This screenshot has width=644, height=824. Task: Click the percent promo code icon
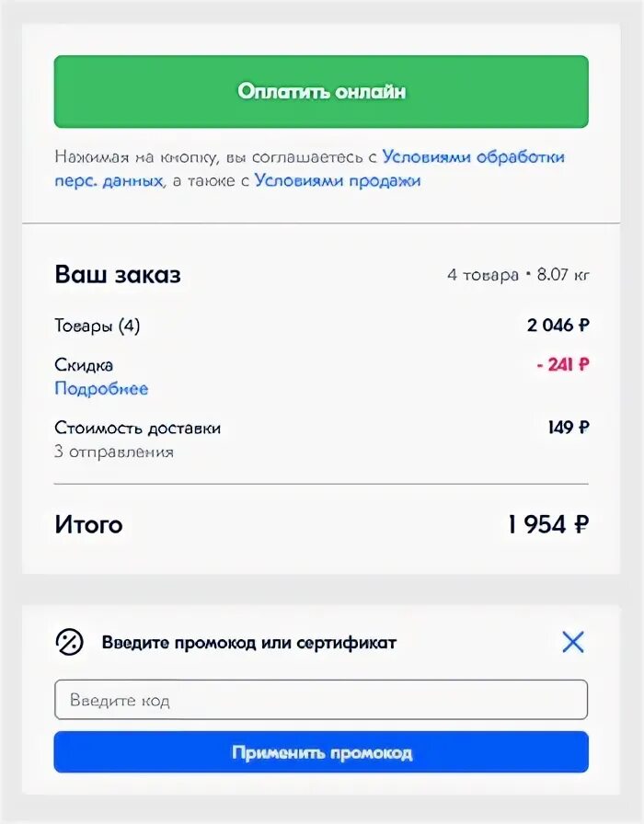(69, 642)
